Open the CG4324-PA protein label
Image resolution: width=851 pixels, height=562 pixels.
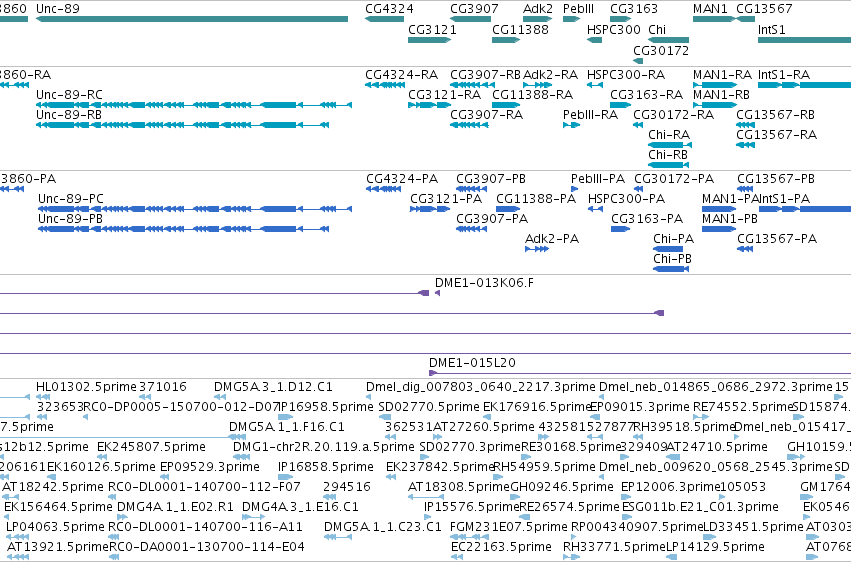pos(402,178)
